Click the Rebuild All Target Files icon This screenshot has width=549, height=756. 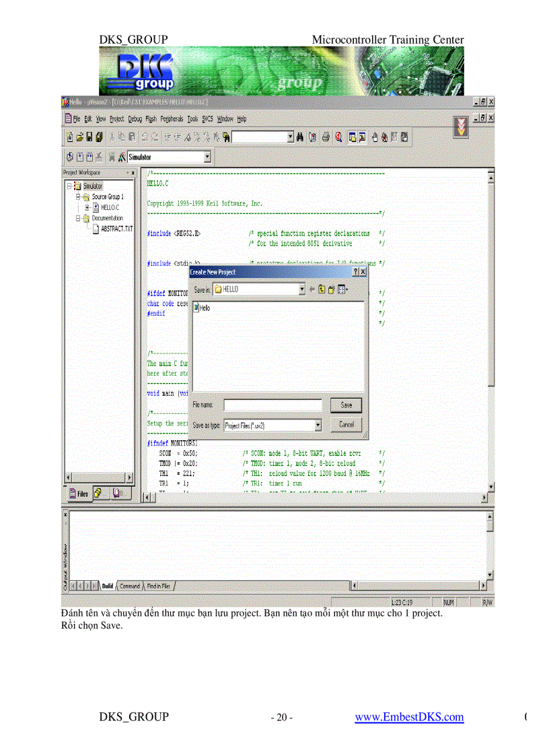point(89,156)
